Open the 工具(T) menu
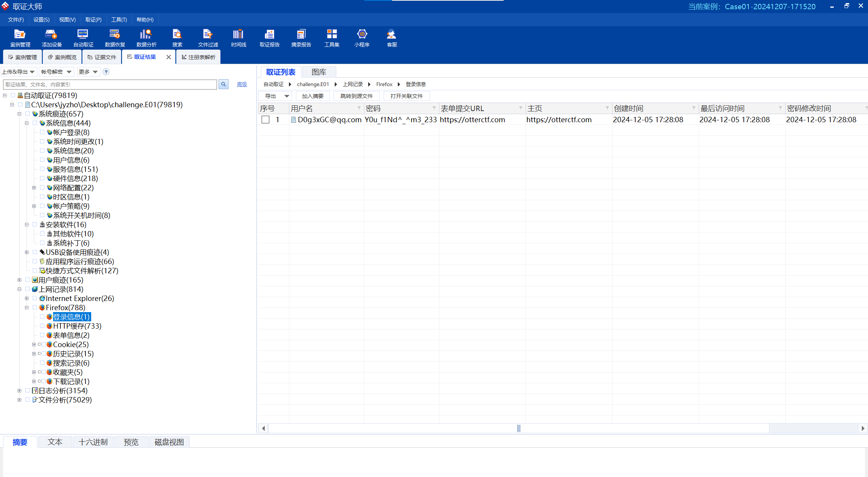 coord(119,20)
